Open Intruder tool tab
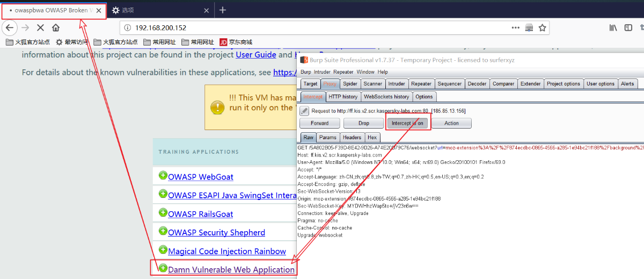Image resolution: width=644 pixels, height=279 pixels. (397, 83)
